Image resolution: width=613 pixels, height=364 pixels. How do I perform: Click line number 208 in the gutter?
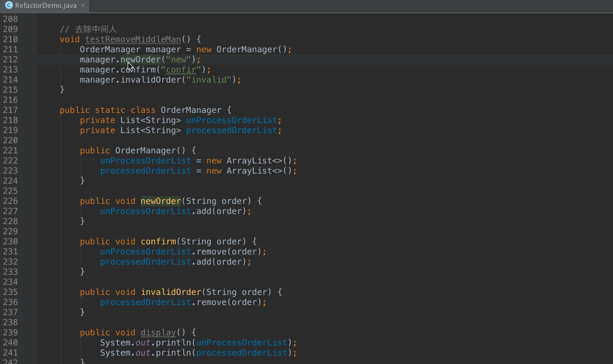(x=11, y=19)
